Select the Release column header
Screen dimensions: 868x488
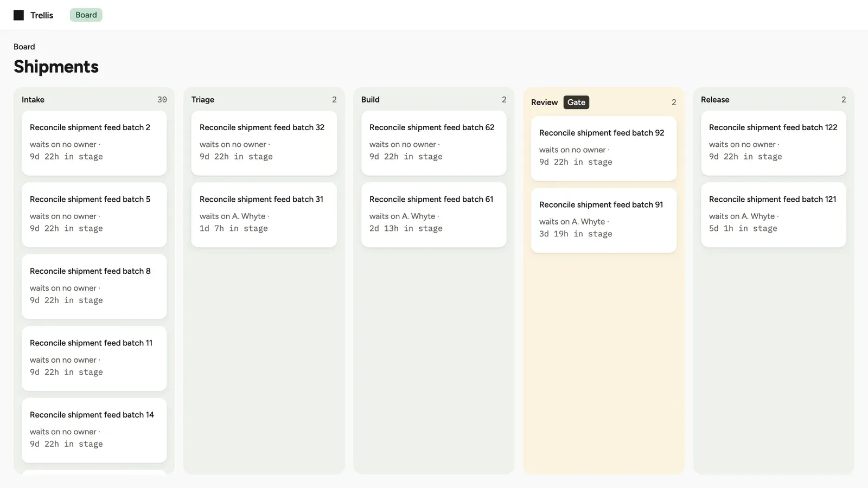point(715,100)
